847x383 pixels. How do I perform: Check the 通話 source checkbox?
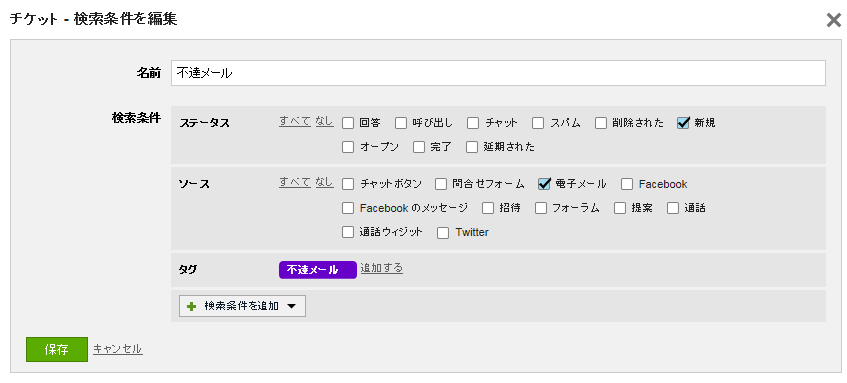click(x=673, y=208)
